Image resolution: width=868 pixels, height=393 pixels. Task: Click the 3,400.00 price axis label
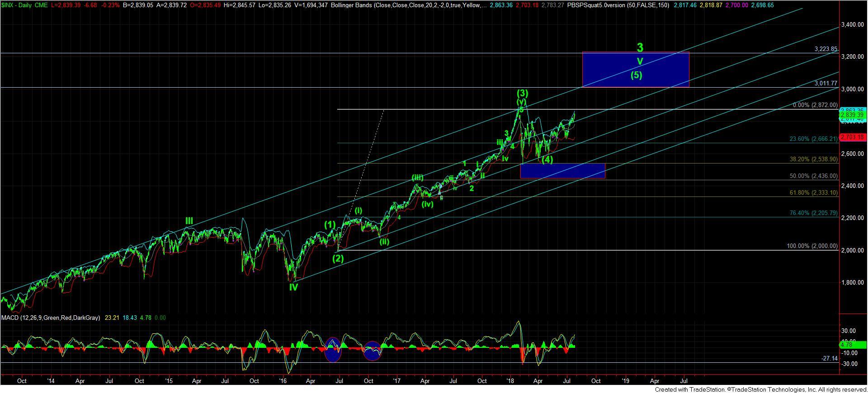(x=852, y=25)
